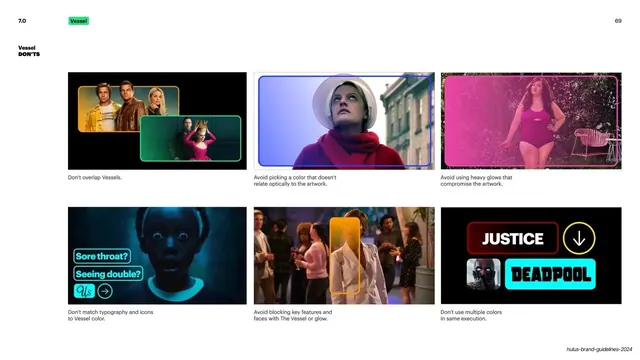The width and height of the screenshot is (640, 360).
Task: Select the red JUSTICE vessel
Action: (513, 238)
